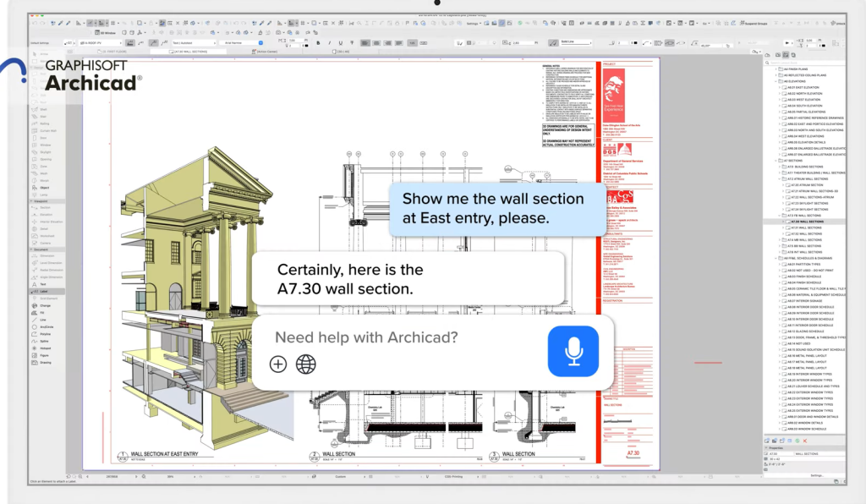
Task: Switch to the A7.30 WALL SECTIONS tab
Action: (189, 52)
